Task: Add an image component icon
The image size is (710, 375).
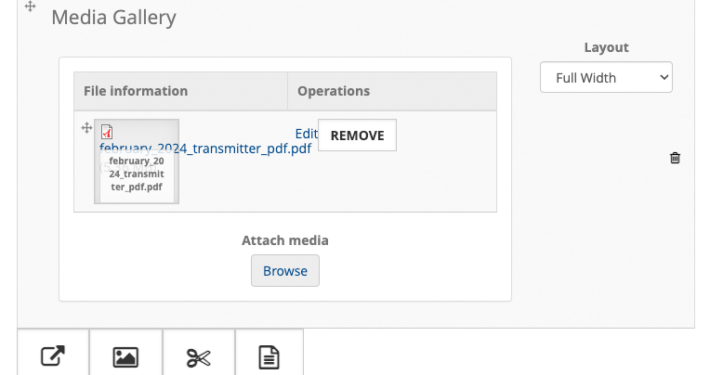Action: [x=125, y=357]
